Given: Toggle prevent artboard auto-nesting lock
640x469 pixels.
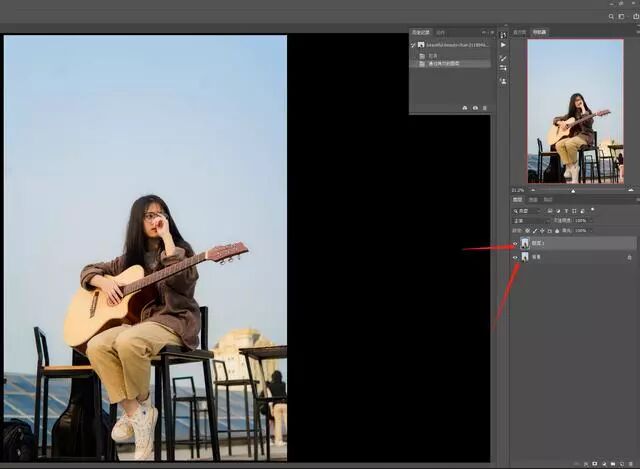Looking at the screenshot, I should coord(550,231).
